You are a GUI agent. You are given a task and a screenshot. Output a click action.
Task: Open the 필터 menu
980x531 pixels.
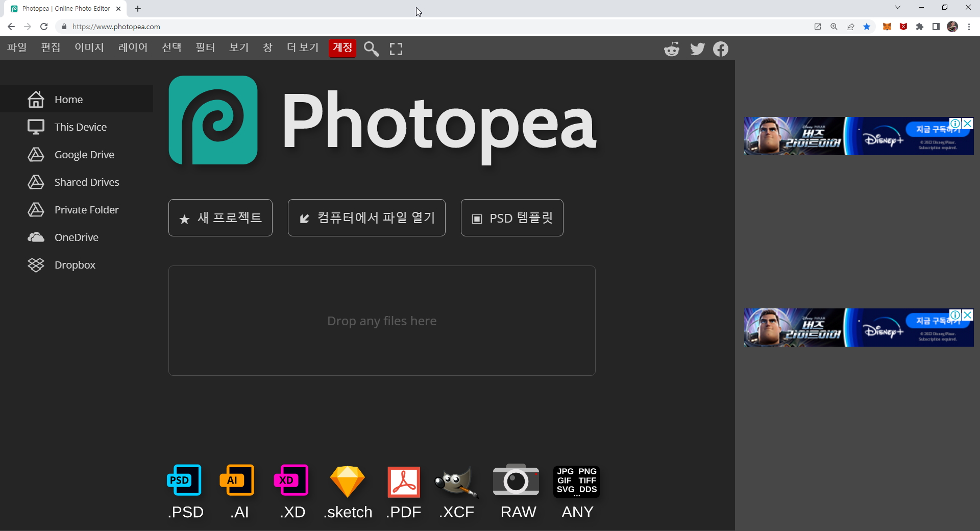[205, 48]
